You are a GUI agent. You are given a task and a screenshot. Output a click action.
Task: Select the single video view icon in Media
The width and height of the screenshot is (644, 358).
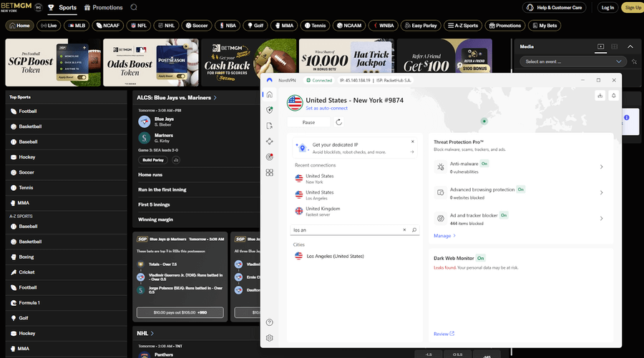[x=600, y=46]
